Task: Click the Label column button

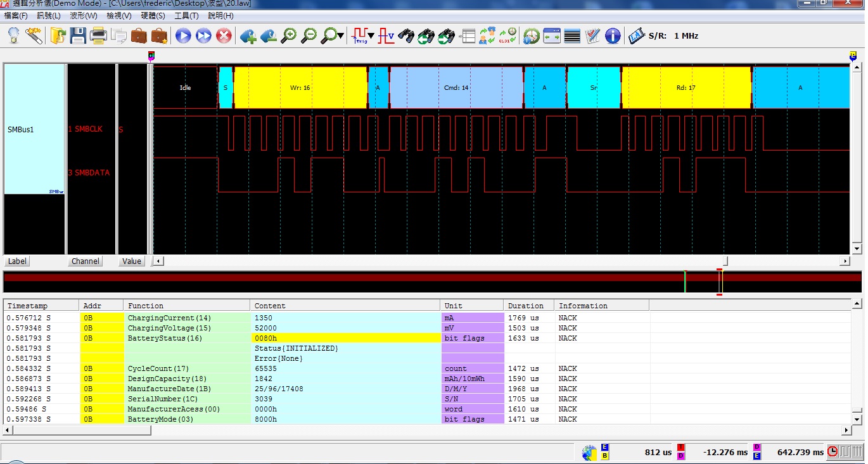Action: click(17, 261)
